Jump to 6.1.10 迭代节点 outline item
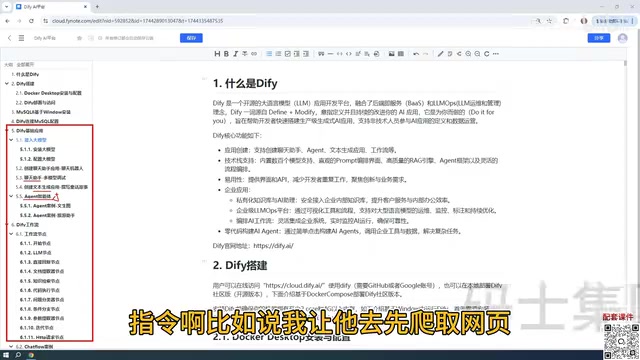The height and width of the screenshot is (360, 640). [x=37, y=328]
